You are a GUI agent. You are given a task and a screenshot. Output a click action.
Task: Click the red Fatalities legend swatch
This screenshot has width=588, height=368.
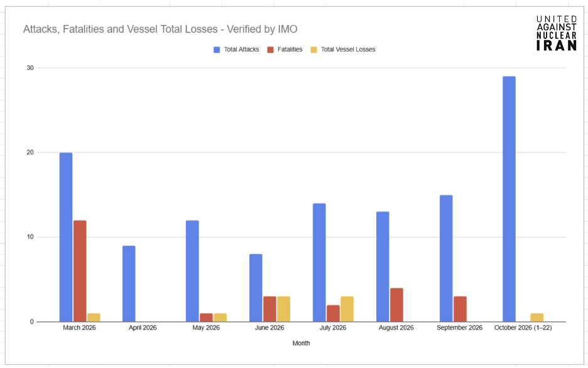[x=270, y=50]
